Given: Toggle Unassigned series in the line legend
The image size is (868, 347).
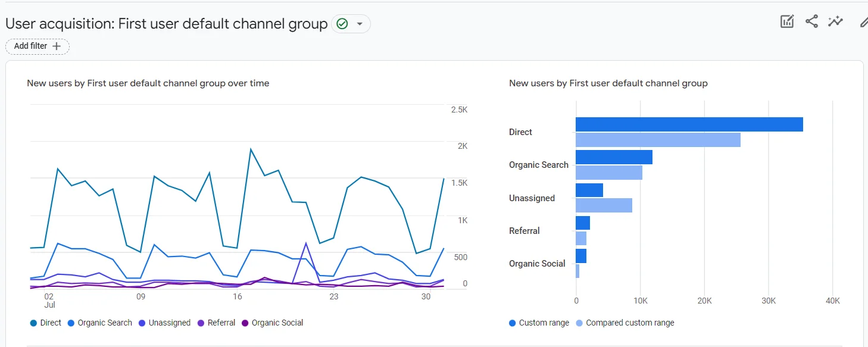Looking at the screenshot, I should [165, 323].
